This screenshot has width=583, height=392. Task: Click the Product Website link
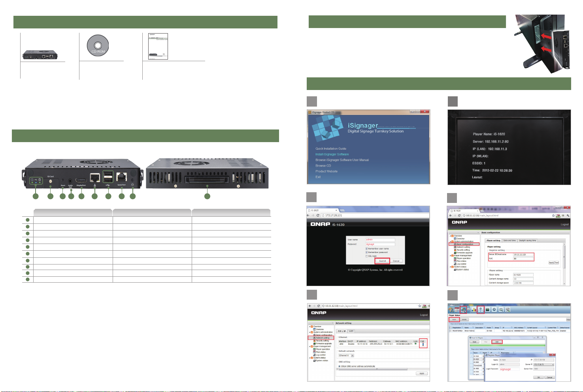326,171
